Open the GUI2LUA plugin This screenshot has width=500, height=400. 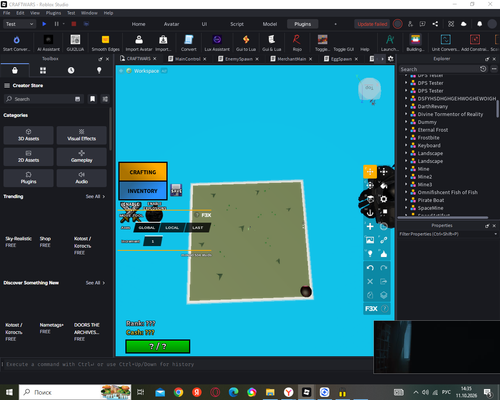(75, 43)
